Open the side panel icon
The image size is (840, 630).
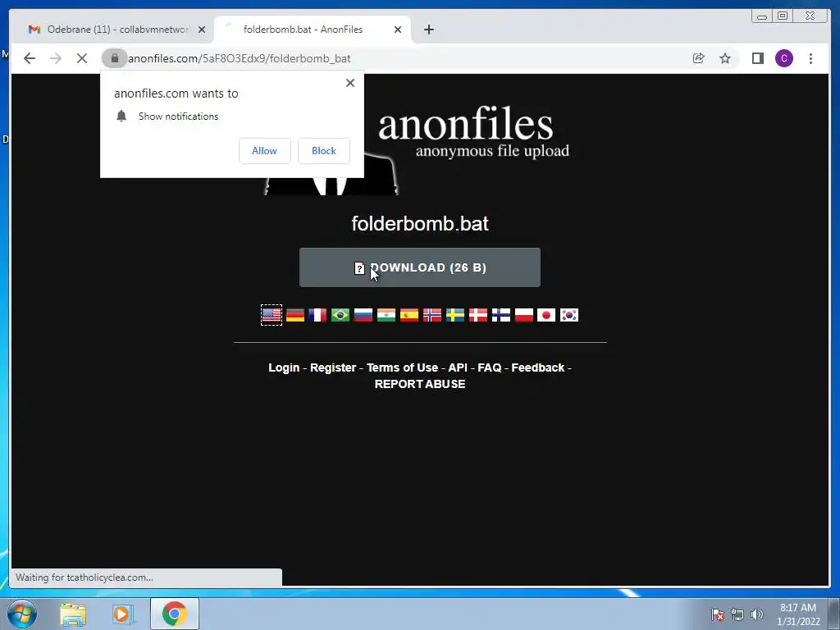757,58
